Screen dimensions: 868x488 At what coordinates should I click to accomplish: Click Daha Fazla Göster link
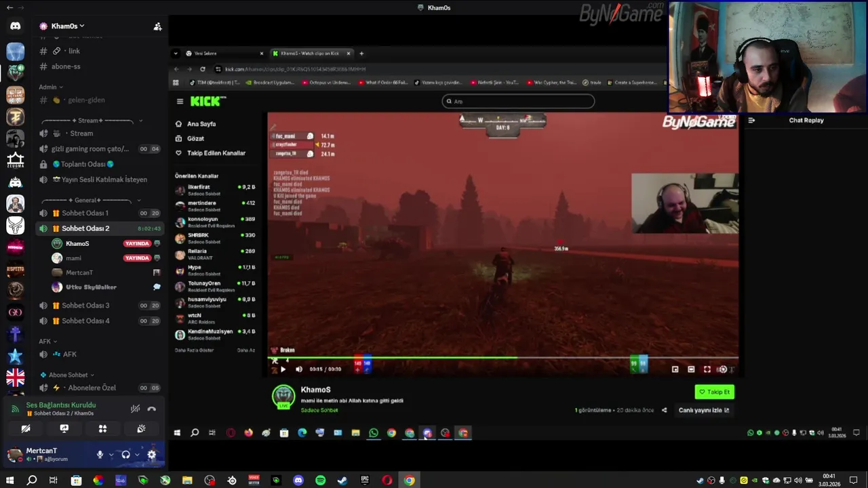(x=194, y=350)
